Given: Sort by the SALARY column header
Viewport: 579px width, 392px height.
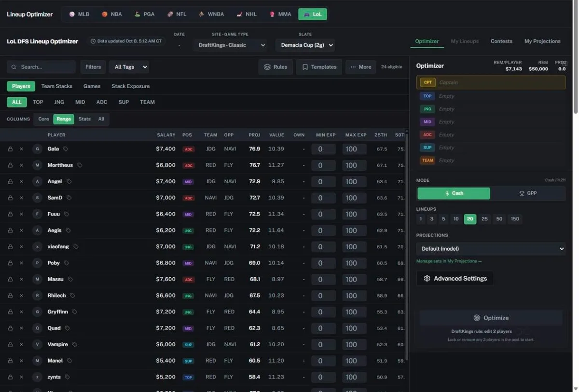Looking at the screenshot, I should click(x=166, y=135).
